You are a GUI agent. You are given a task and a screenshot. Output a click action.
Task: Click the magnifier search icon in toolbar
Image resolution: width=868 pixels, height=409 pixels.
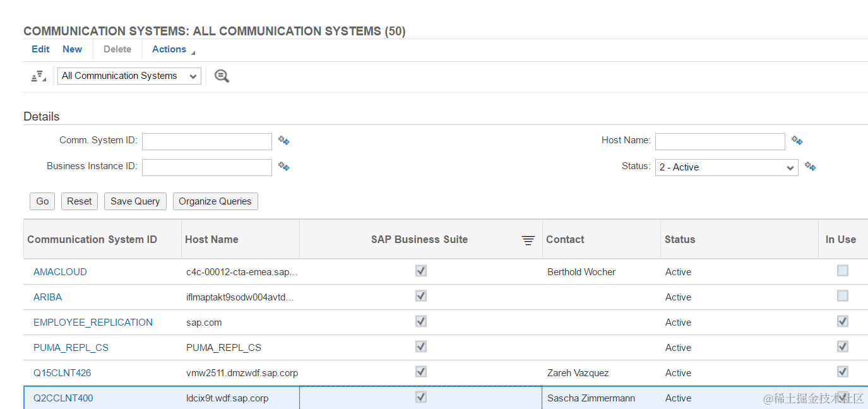point(222,76)
